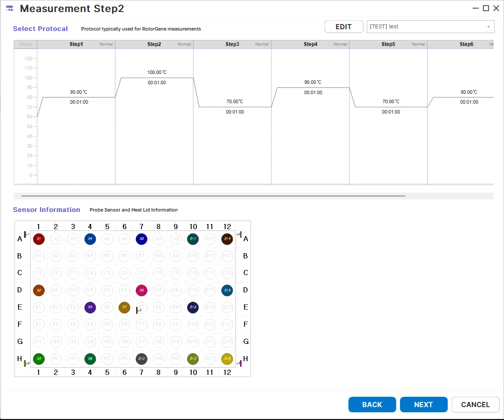
Task: Select the teal S11 sensor in well A10
Action: [x=193, y=239]
